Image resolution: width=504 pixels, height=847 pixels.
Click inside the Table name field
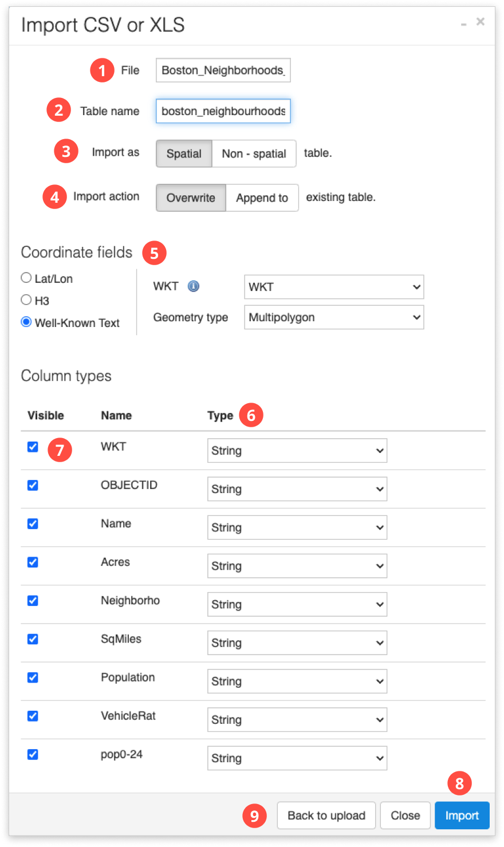[223, 111]
